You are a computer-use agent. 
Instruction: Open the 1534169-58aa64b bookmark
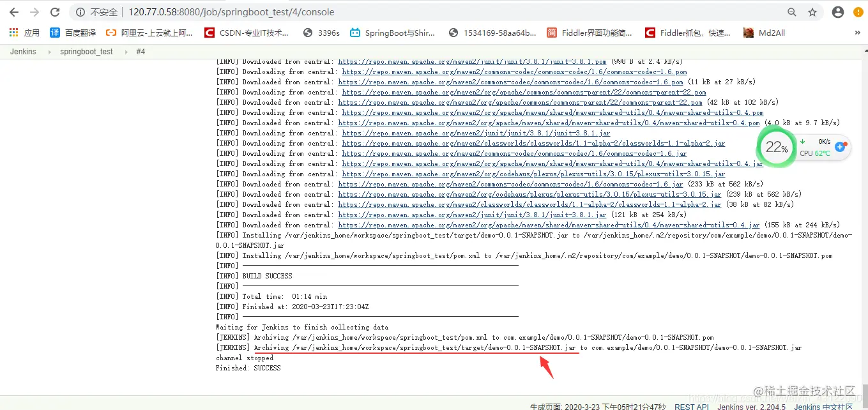point(492,33)
